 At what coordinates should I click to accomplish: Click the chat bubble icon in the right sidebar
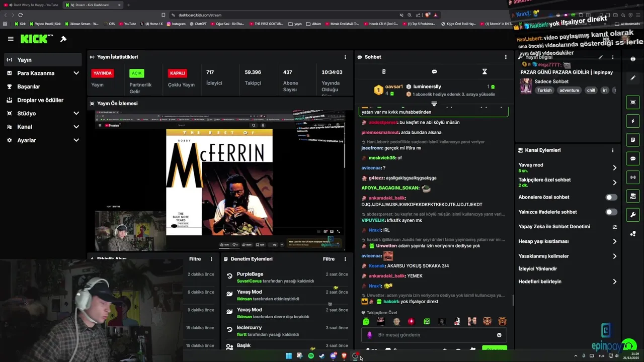coord(633,158)
